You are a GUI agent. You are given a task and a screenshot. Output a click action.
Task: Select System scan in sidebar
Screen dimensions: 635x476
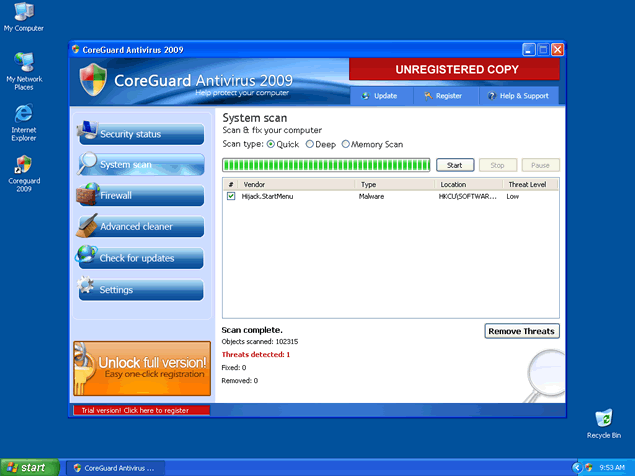[x=140, y=164]
